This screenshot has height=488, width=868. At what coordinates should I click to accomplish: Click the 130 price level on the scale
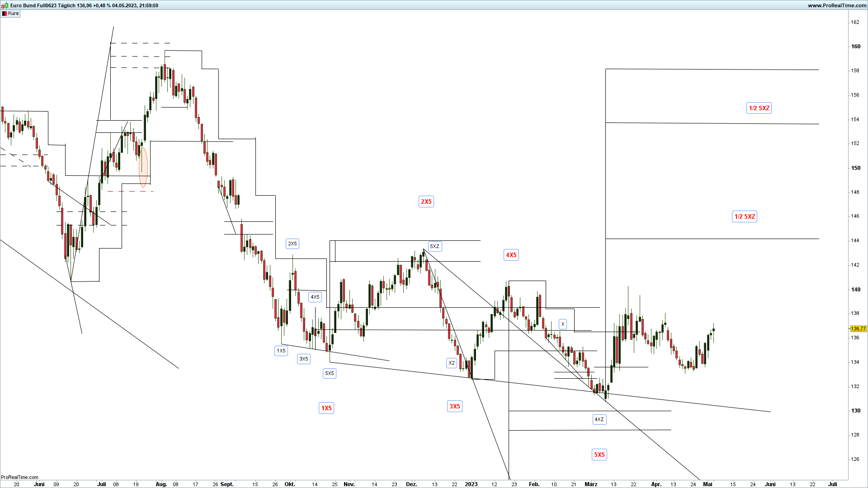click(856, 411)
